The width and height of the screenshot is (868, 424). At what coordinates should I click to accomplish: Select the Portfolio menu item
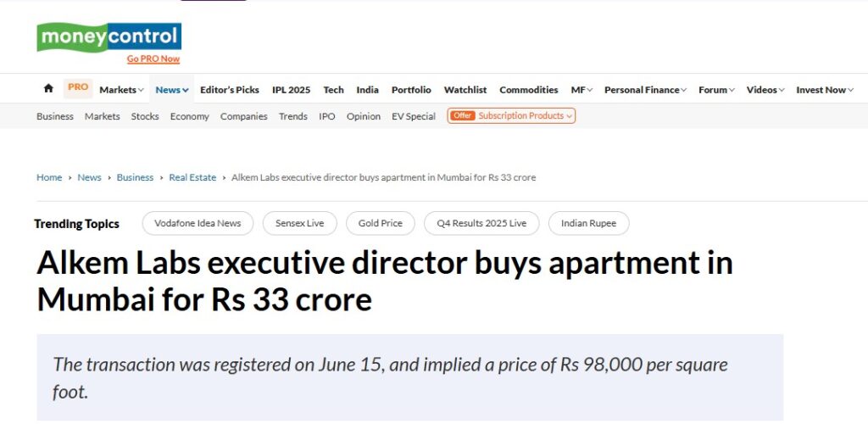tap(411, 90)
